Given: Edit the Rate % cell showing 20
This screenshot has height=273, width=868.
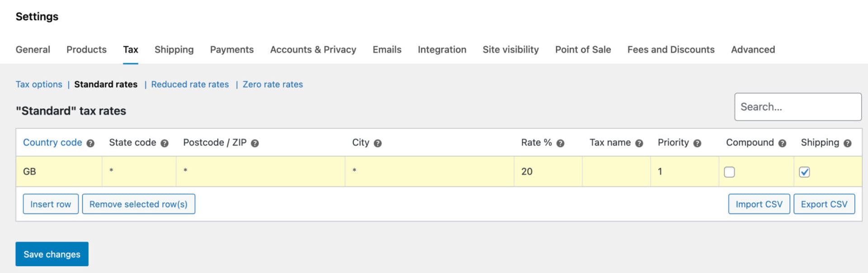Looking at the screenshot, I should [548, 172].
